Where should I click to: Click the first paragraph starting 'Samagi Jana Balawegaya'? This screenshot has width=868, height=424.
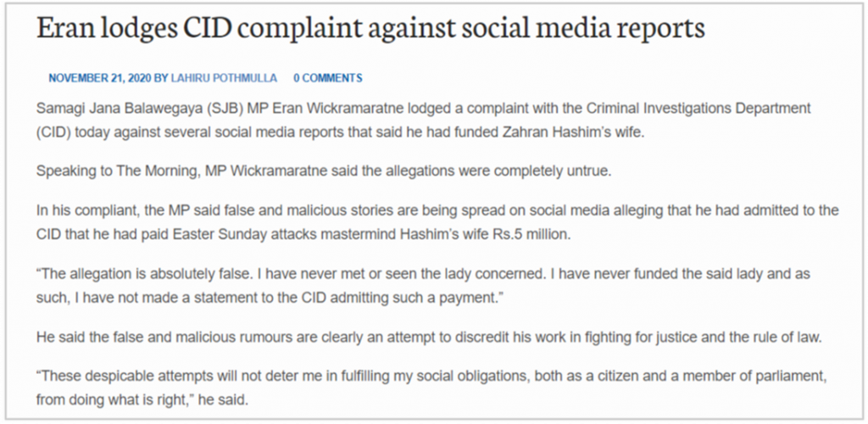coord(424,121)
